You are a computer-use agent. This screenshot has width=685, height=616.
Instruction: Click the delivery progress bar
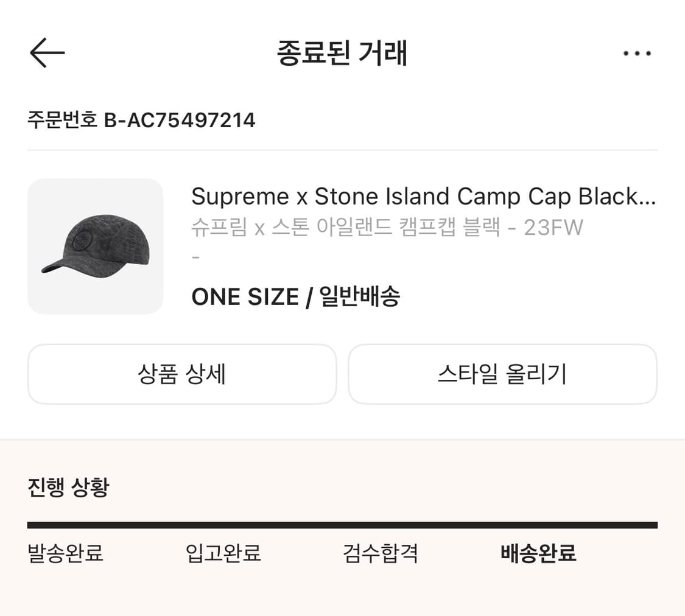[342, 523]
